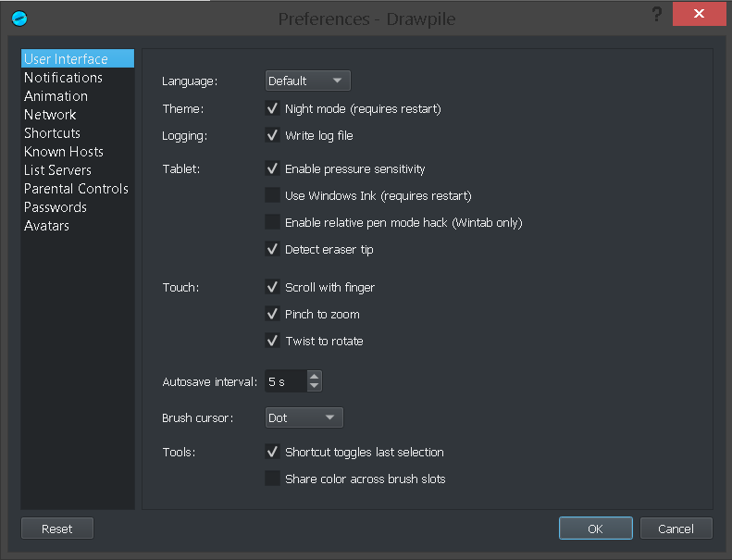Toggle Night mode theme checkbox

click(x=273, y=109)
